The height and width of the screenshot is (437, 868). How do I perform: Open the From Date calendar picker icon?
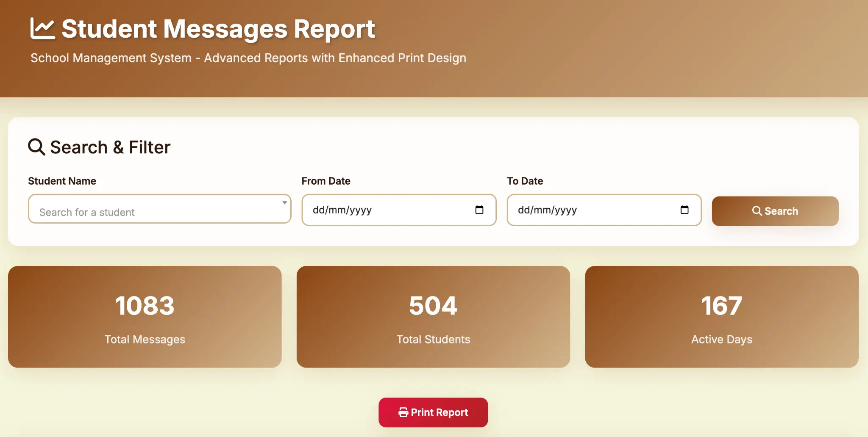[x=479, y=210]
